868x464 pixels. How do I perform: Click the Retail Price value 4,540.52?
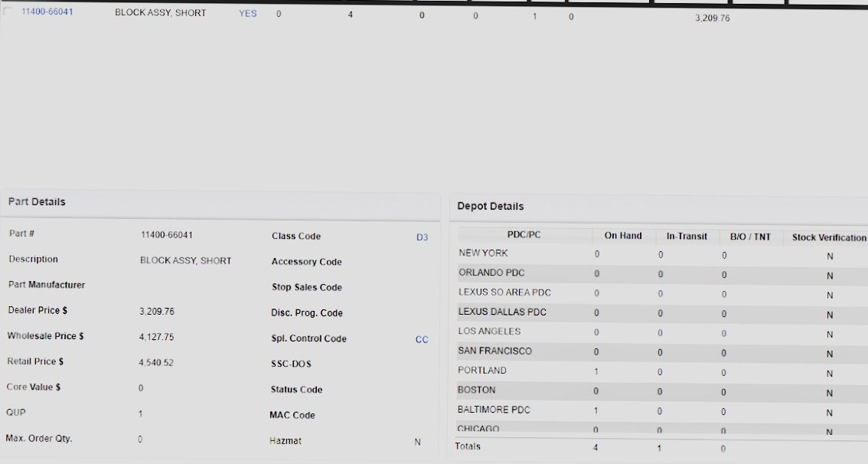point(156,363)
